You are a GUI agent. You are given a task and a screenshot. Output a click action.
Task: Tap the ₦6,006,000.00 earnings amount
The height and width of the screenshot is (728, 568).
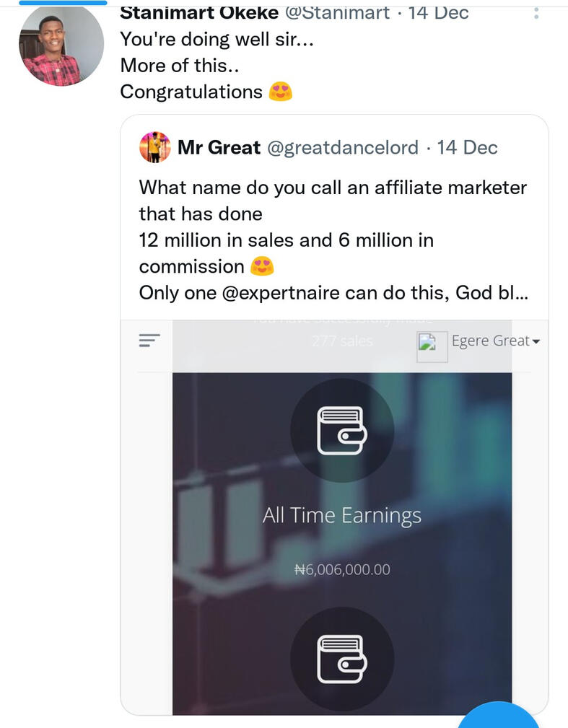(x=342, y=570)
